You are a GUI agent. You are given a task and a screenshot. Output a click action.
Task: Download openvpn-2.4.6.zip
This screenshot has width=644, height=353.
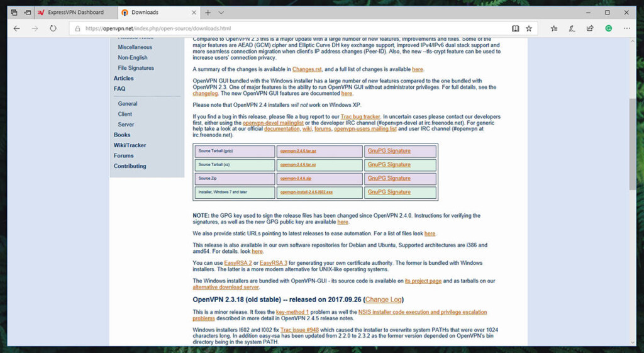click(296, 178)
